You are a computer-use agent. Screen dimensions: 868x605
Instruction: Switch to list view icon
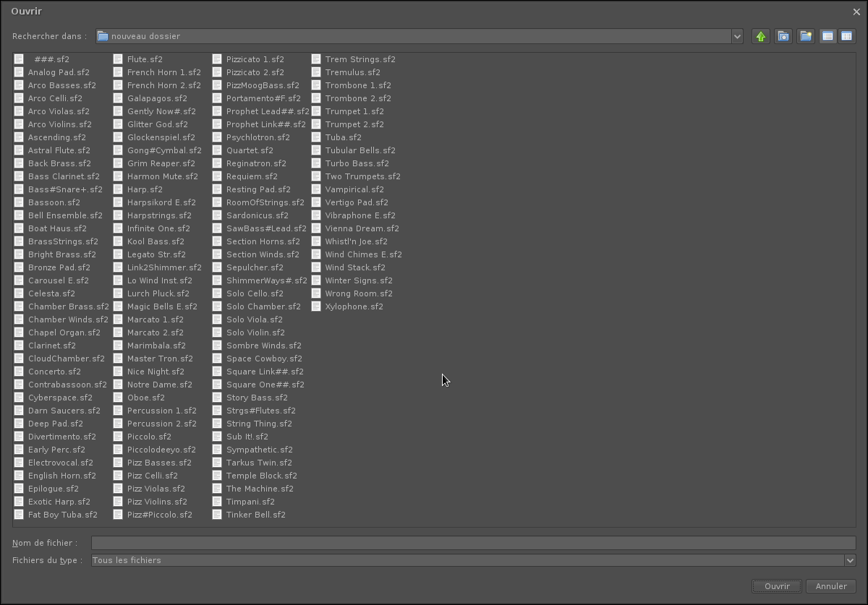coord(827,36)
